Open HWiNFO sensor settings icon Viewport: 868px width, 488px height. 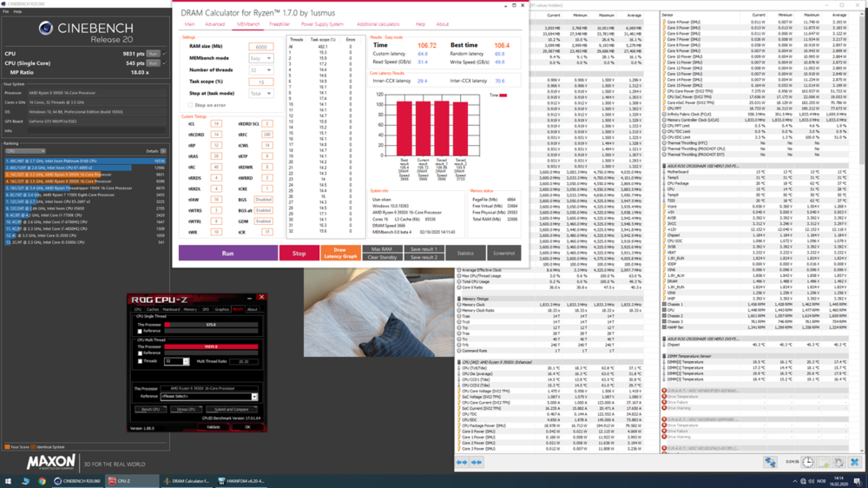pos(839,462)
